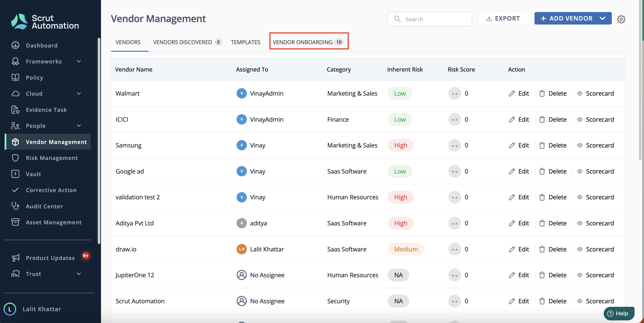Click the Dashboard sidebar icon

(x=15, y=45)
